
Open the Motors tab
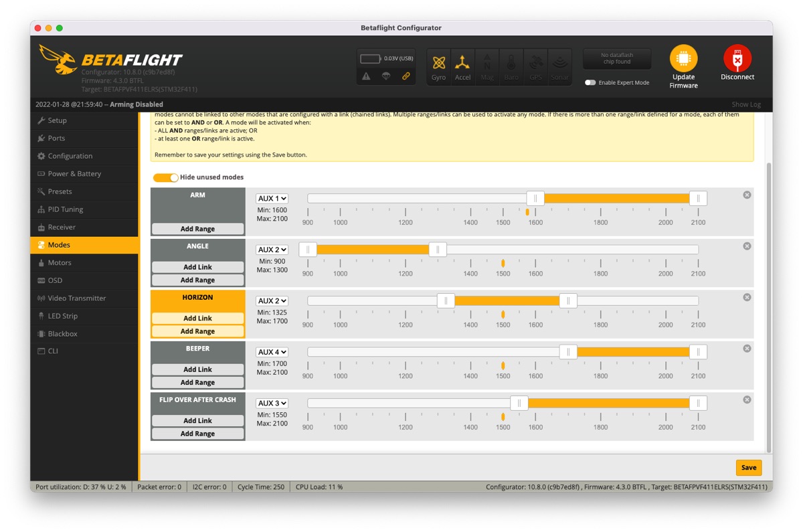click(84, 262)
